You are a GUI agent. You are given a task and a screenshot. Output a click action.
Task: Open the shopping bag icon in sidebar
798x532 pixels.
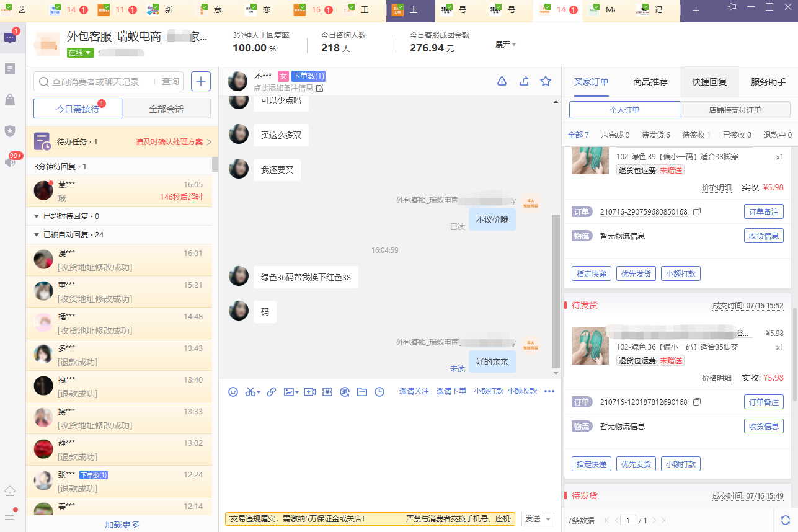(x=10, y=100)
